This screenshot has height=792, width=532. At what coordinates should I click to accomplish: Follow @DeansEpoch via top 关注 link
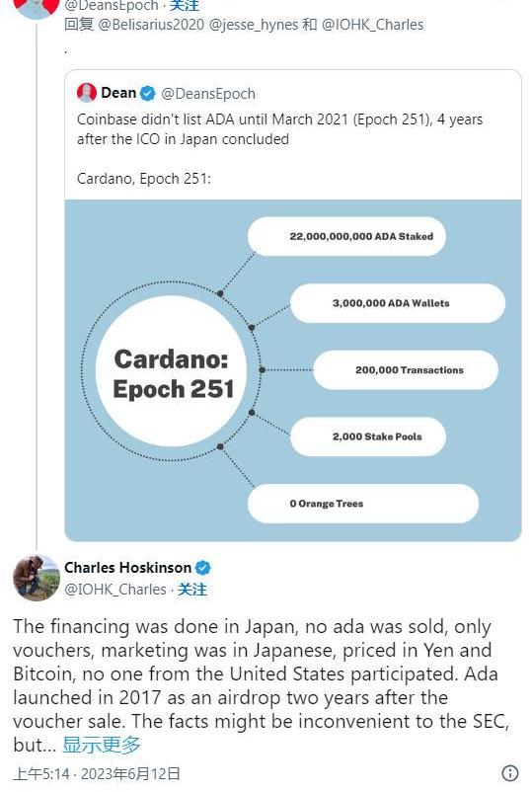point(185,6)
